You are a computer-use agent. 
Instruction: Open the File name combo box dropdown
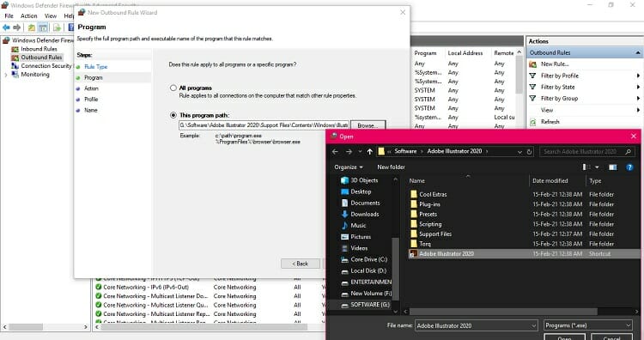[533, 325]
